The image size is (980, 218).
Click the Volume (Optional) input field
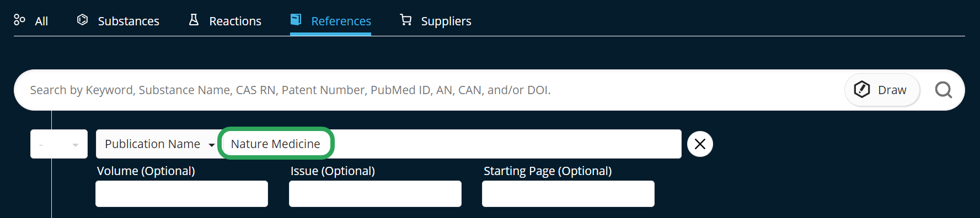181,194
